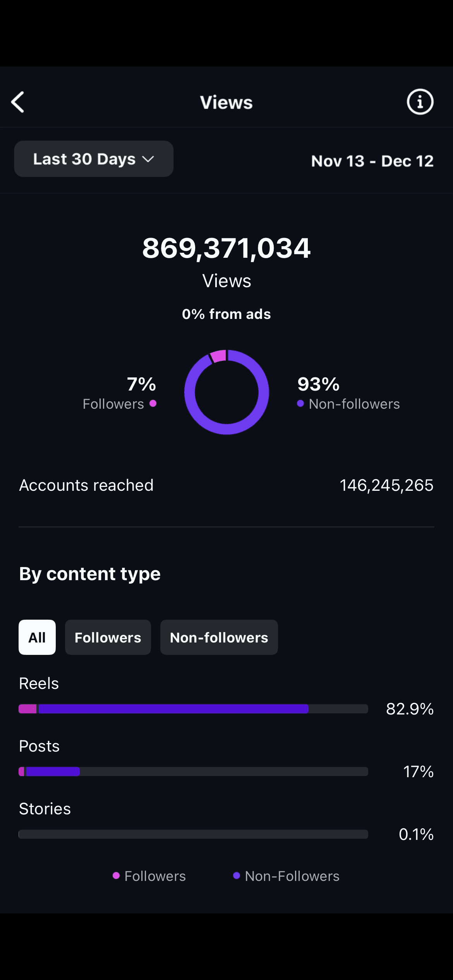Tap the By content type heading
The height and width of the screenshot is (980, 453).
tap(90, 574)
